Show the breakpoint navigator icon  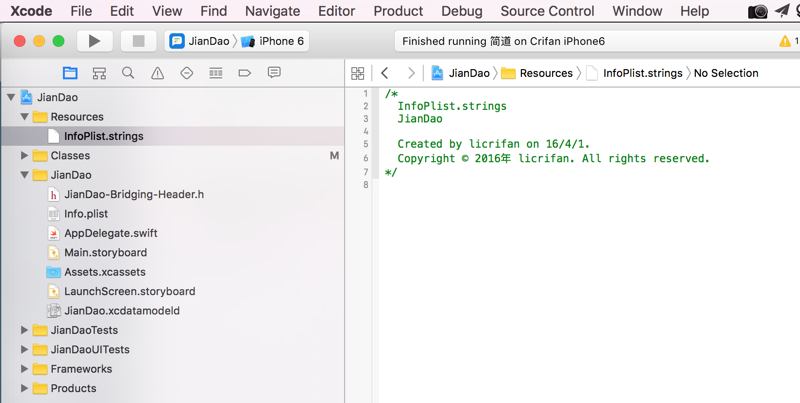coord(244,73)
